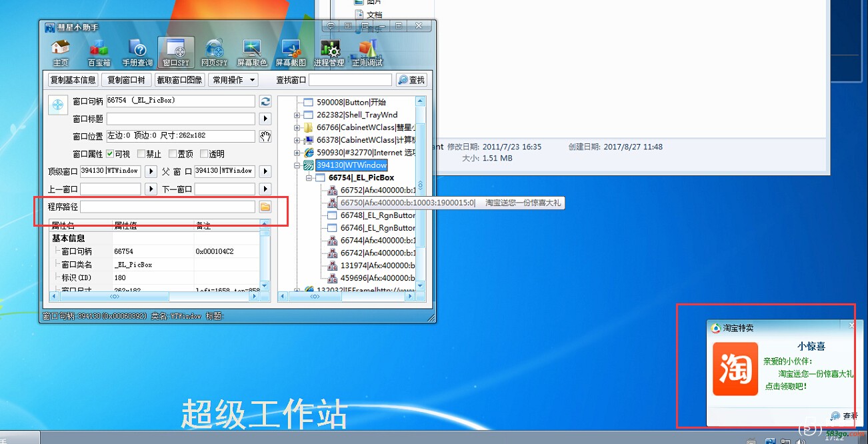
Task: Go to parent window arrow button
Action: point(265,171)
